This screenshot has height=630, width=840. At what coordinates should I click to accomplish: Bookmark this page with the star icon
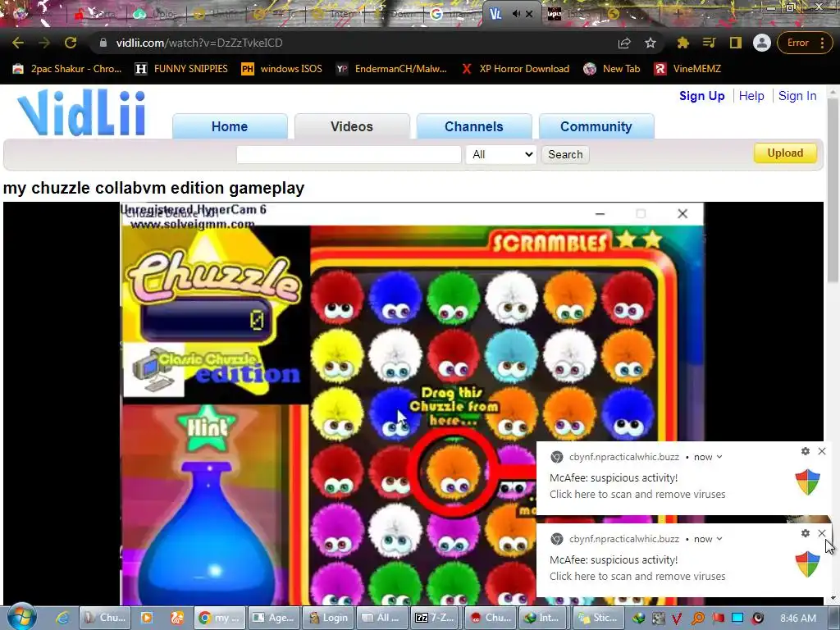(651, 43)
